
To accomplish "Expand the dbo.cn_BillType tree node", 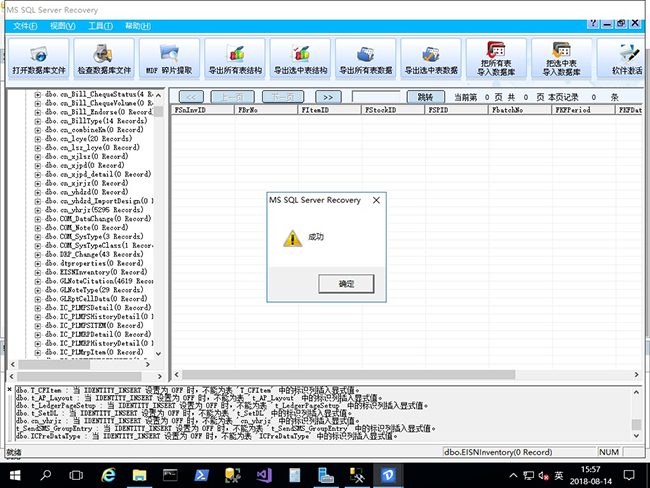I will (x=37, y=120).
